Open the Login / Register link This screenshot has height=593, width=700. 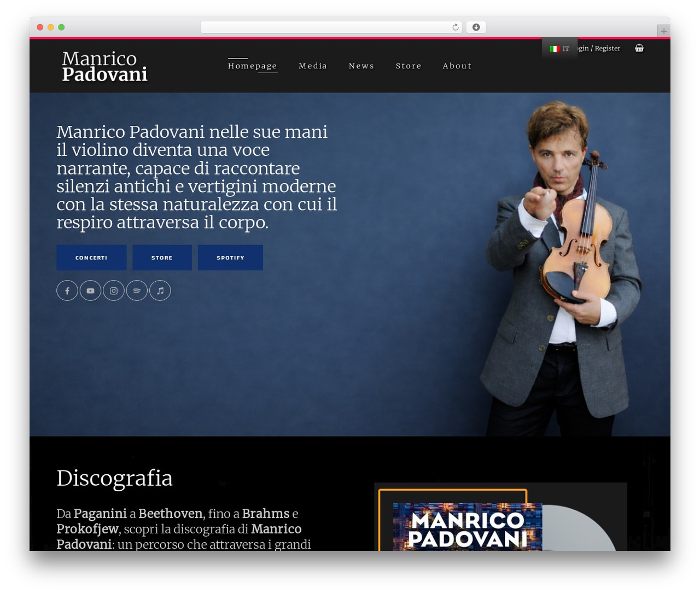click(599, 48)
